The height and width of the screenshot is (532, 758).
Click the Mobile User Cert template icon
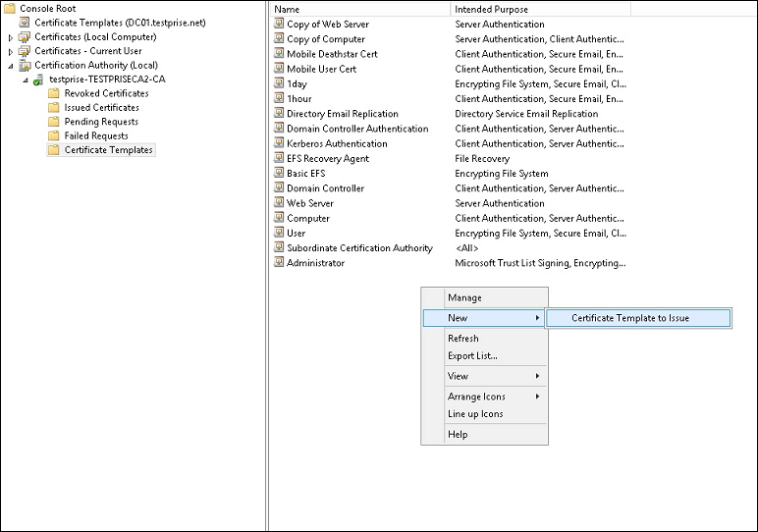[x=279, y=69]
